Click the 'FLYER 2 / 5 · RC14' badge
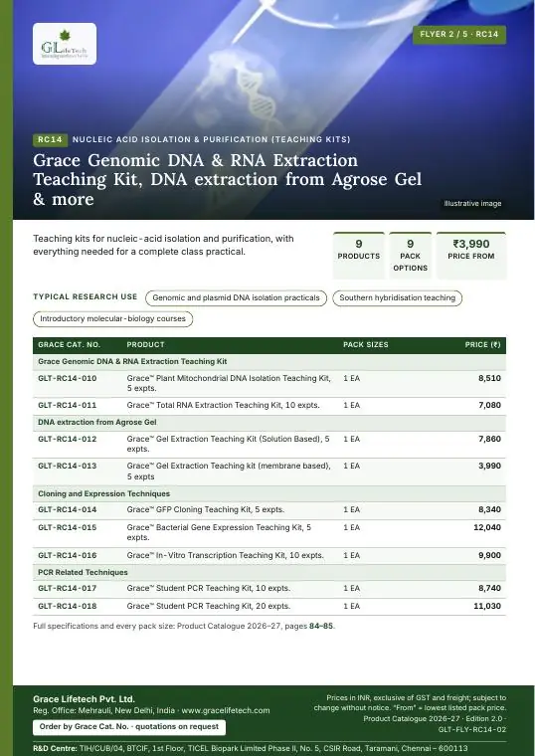The width and height of the screenshot is (535, 756). click(458, 34)
